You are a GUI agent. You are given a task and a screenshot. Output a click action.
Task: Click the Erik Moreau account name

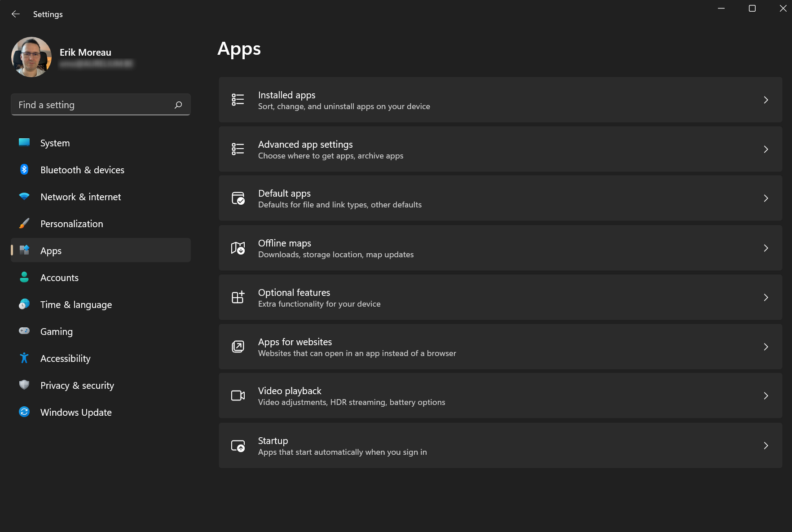pos(85,53)
